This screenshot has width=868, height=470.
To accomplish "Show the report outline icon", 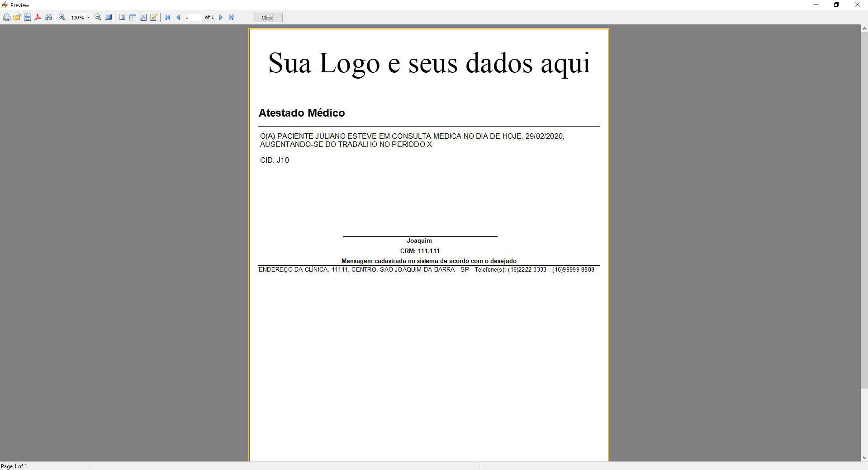I will pyautogui.click(x=122, y=18).
